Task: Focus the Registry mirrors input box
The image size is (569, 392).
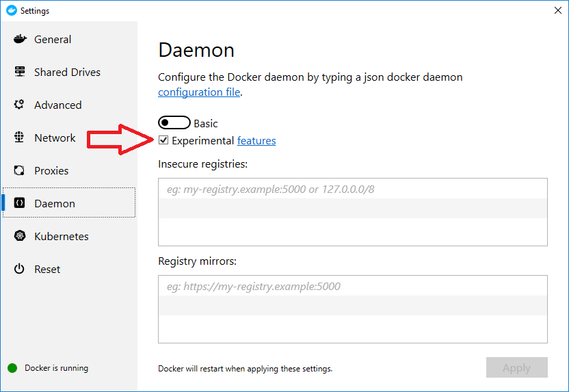Action: click(353, 309)
